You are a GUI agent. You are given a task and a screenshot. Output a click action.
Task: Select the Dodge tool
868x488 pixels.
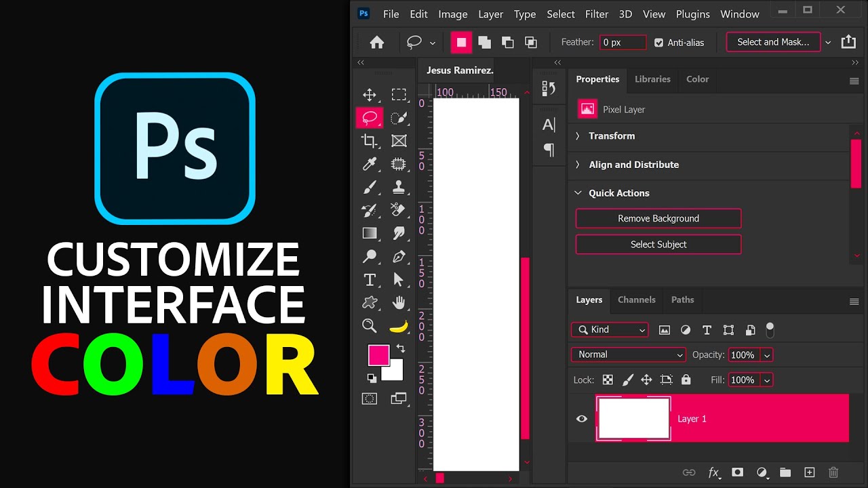tap(370, 256)
